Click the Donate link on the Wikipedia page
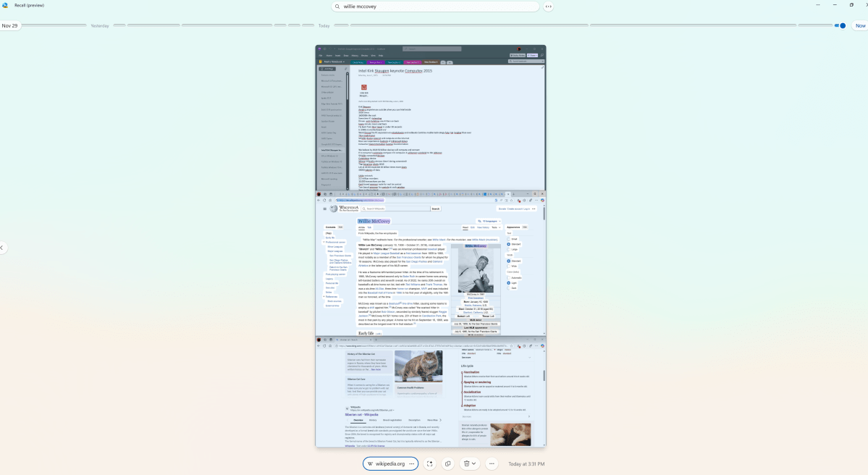The height and width of the screenshot is (475, 868). (502, 208)
